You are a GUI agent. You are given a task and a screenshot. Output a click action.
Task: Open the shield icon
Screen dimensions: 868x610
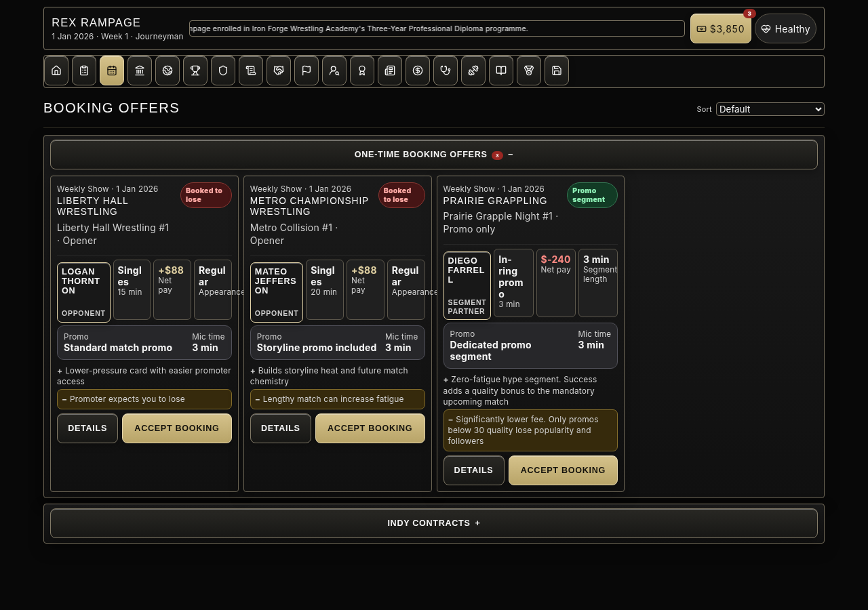click(223, 70)
